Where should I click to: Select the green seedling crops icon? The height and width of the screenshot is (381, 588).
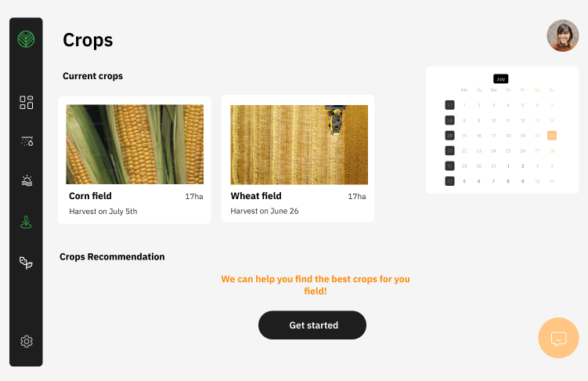pos(27,223)
